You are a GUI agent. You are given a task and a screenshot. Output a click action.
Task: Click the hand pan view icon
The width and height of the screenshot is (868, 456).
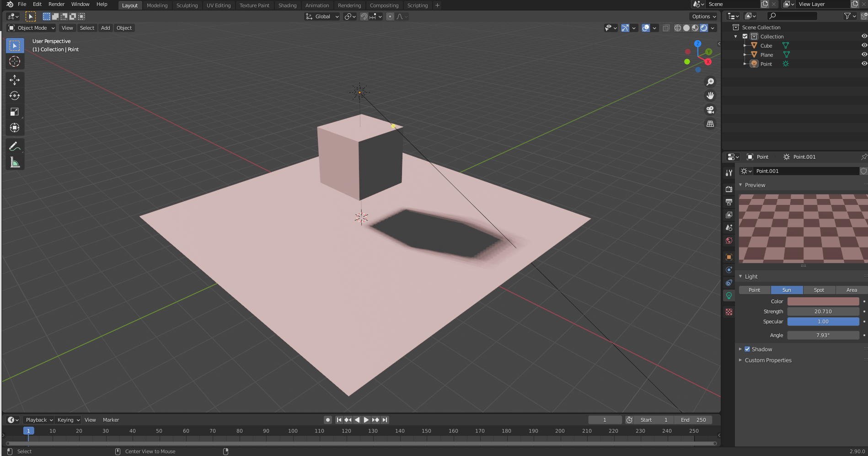click(710, 96)
